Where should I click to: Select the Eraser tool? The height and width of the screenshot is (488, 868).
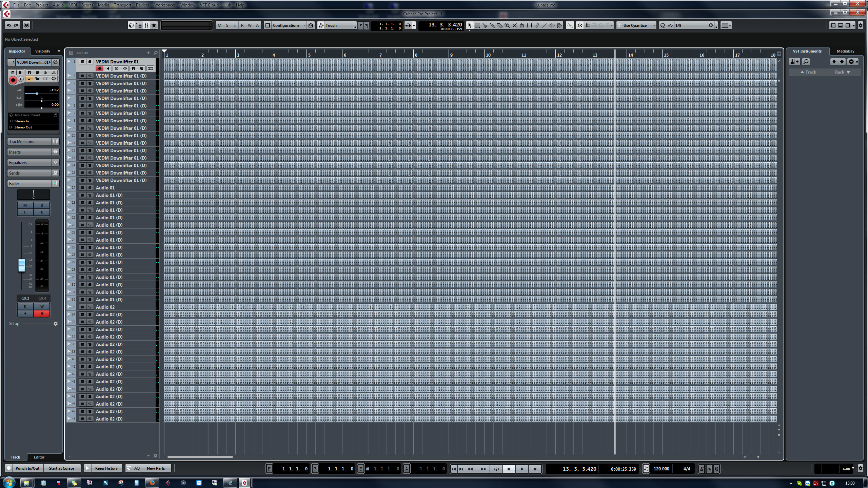[500, 25]
